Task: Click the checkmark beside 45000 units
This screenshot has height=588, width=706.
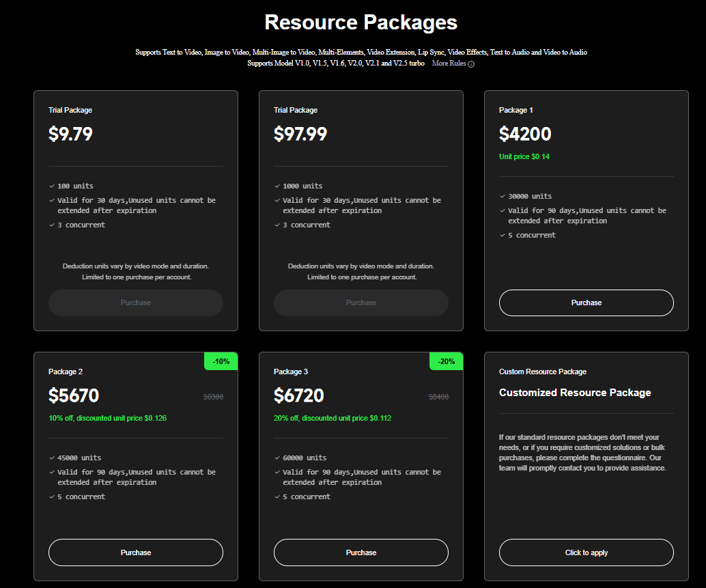Action: (52, 458)
